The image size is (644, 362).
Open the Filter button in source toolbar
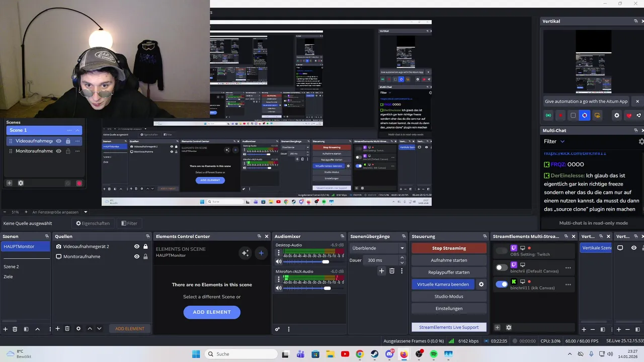click(129, 223)
